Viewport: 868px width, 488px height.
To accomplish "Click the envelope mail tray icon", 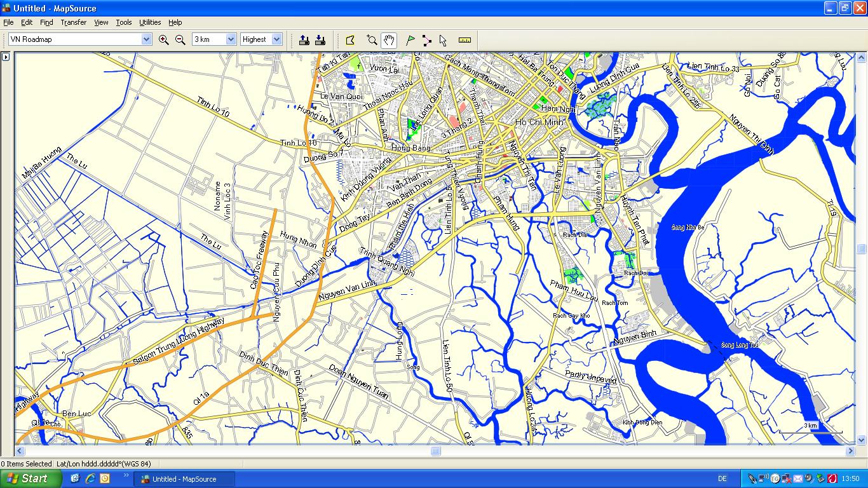I will (797, 478).
